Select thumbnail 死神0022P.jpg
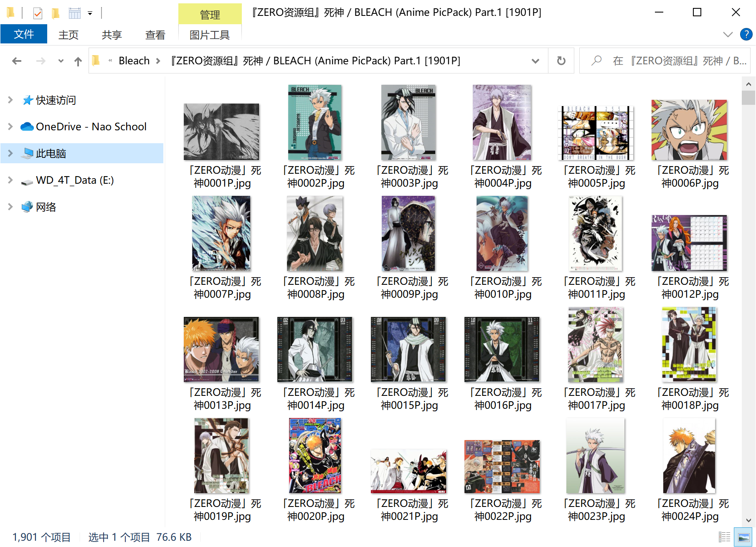This screenshot has height=547, width=756. click(x=502, y=467)
